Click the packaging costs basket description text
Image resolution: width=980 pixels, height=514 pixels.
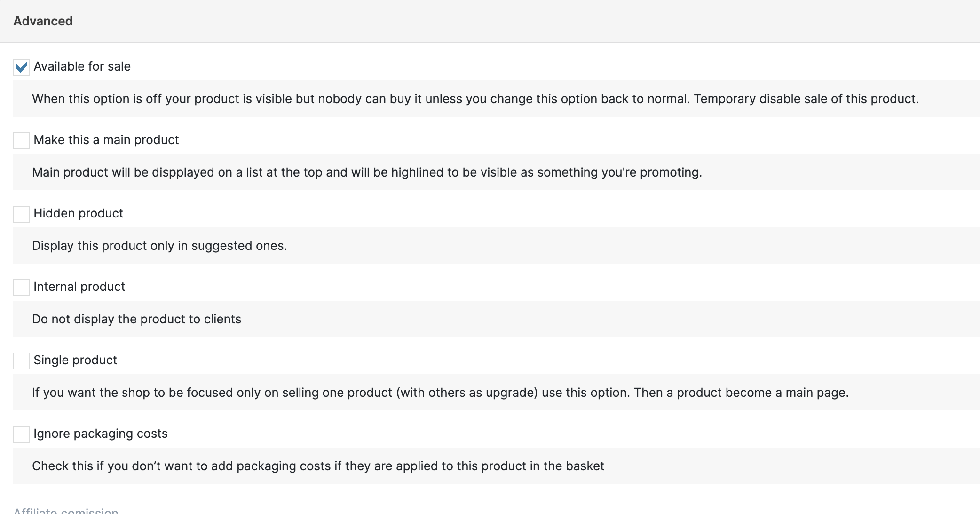[x=318, y=466]
